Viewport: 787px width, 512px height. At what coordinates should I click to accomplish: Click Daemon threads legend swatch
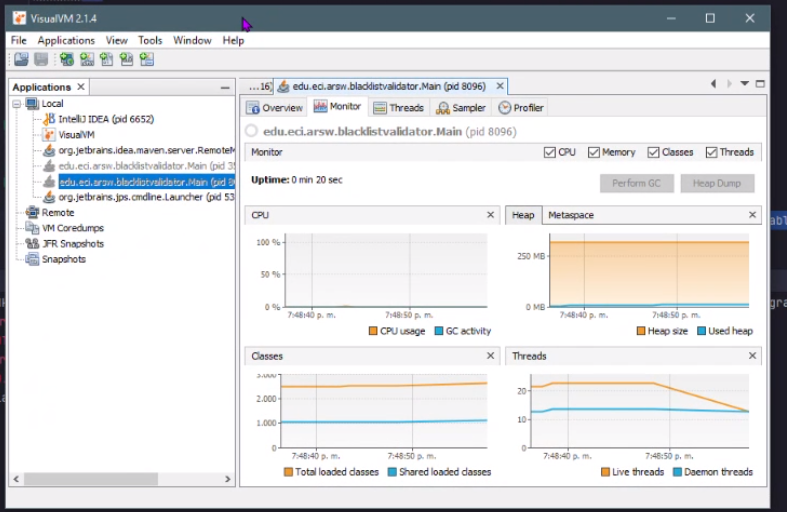[677, 472]
